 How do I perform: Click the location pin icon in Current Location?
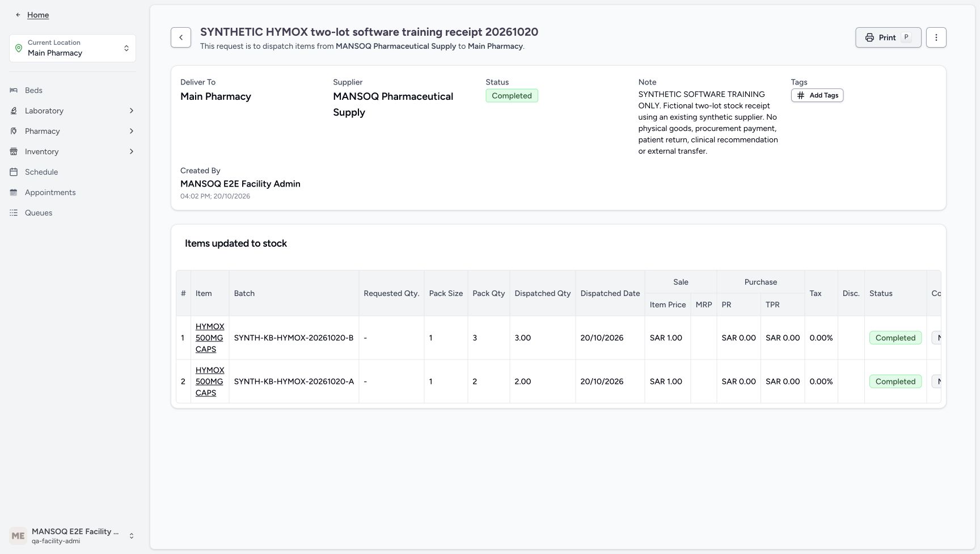click(x=19, y=48)
